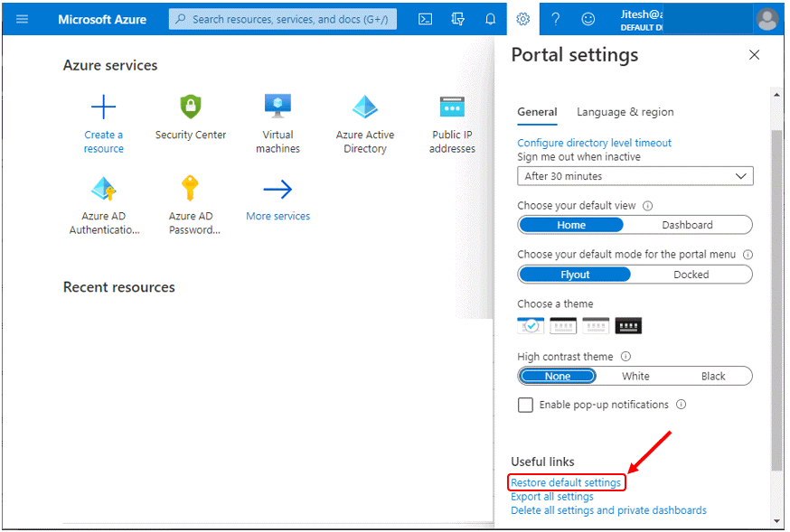Click Restore default settings link
The height and width of the screenshot is (532, 790).
point(566,482)
